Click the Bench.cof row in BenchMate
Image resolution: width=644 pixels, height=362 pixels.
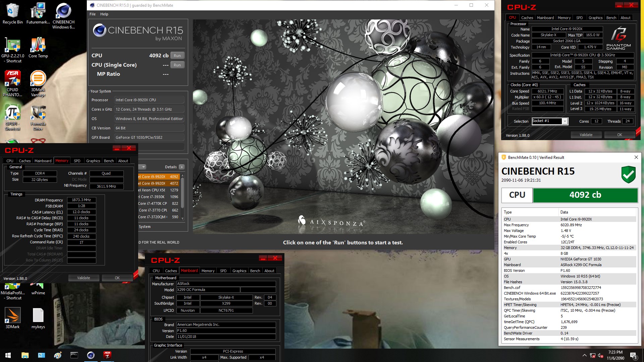[x=569, y=288]
